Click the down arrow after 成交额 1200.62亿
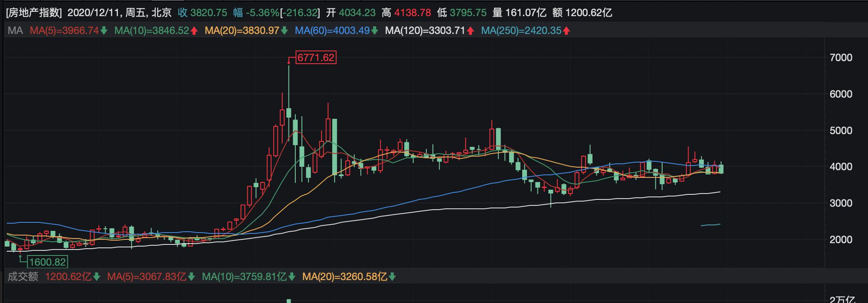The width and height of the screenshot is (868, 303). (x=97, y=277)
